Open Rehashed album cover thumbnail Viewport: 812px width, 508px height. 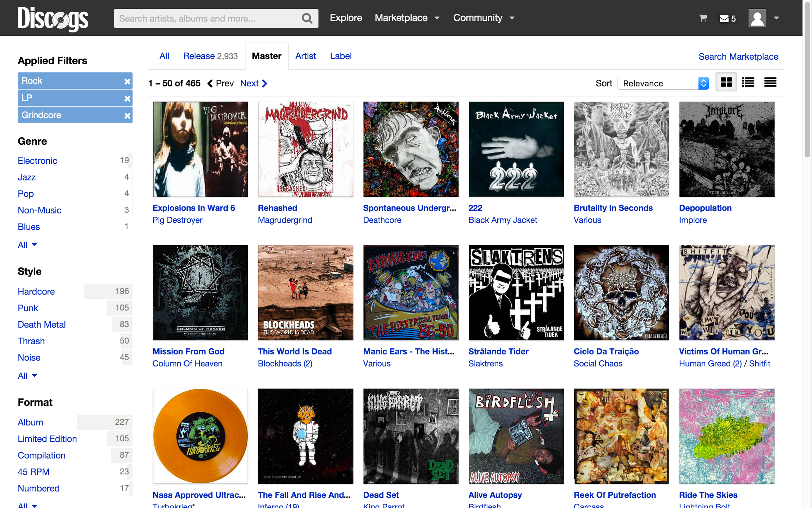(306, 149)
